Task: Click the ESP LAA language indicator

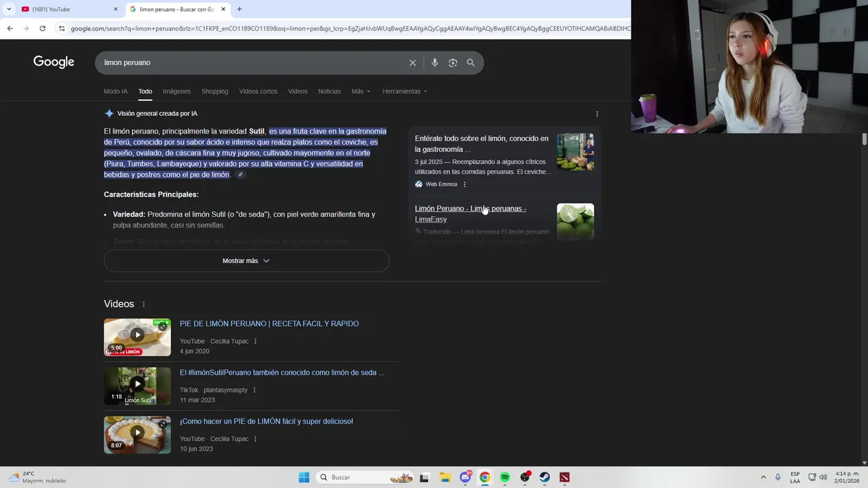Action: coord(795,477)
